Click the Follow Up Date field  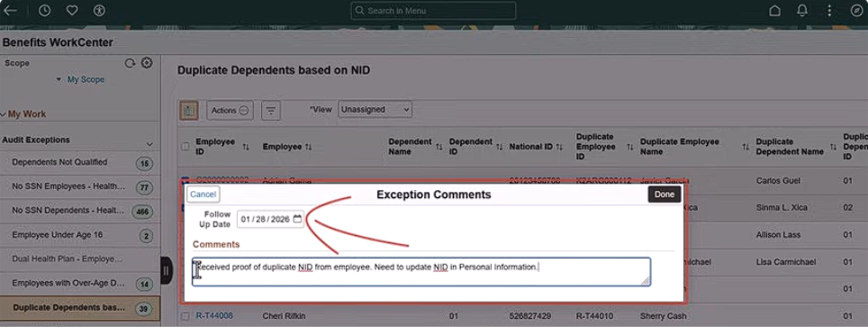[x=271, y=219]
